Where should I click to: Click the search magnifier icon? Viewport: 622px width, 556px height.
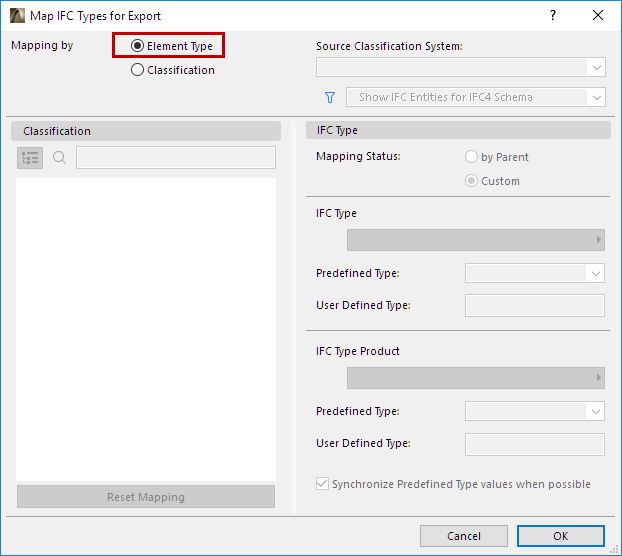pyautogui.click(x=60, y=158)
